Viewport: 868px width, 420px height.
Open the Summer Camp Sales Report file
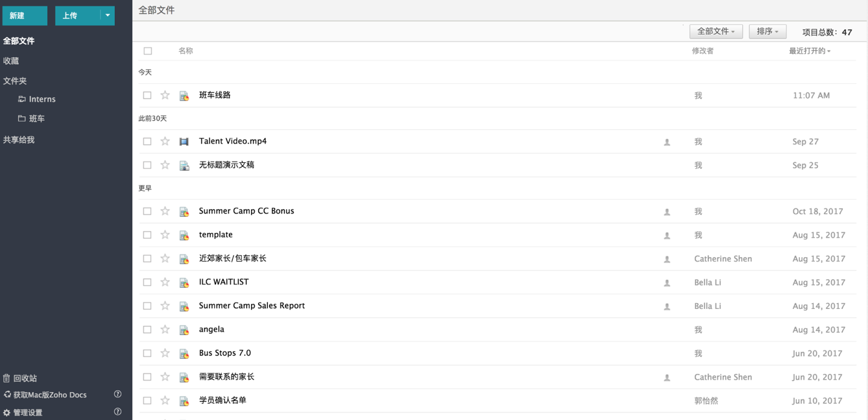click(x=252, y=306)
